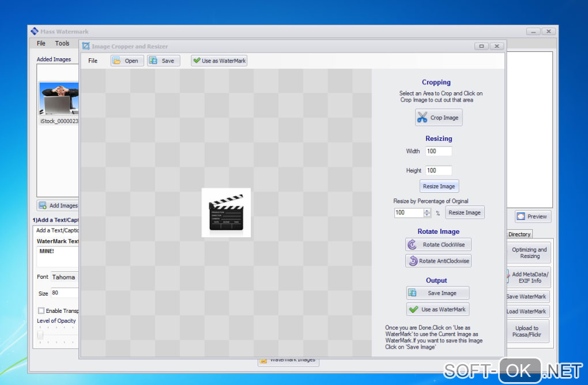Increase the resize percentage with up arrow
Viewport: 588px width, 385px height.
(427, 211)
